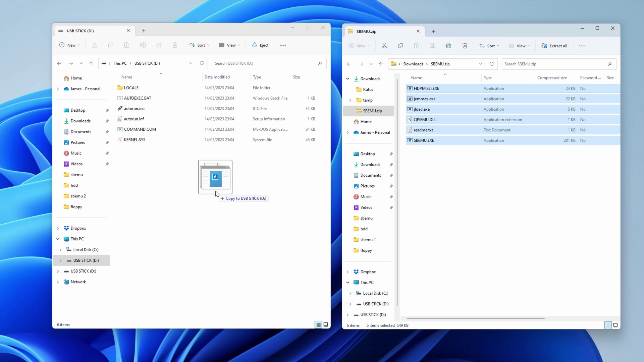This screenshot has height=362, width=644.
Task: Switch USB STICK window to details view icon
Action: [x=318, y=324]
